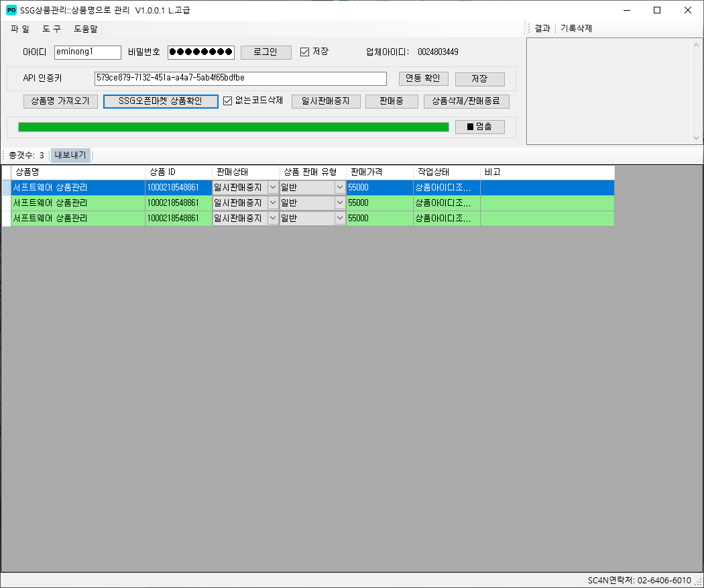Click the 일시판매중지 button above the progress bar
The height and width of the screenshot is (588, 704).
pyautogui.click(x=326, y=101)
